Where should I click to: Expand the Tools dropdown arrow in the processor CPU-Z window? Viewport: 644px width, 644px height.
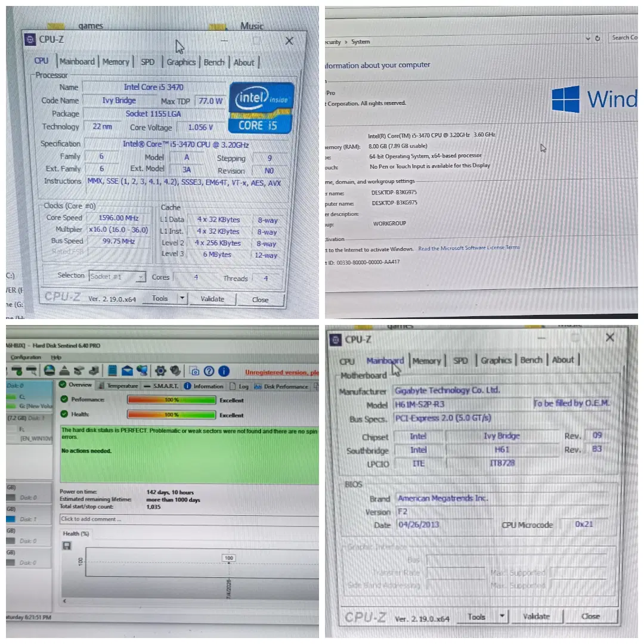tap(182, 298)
